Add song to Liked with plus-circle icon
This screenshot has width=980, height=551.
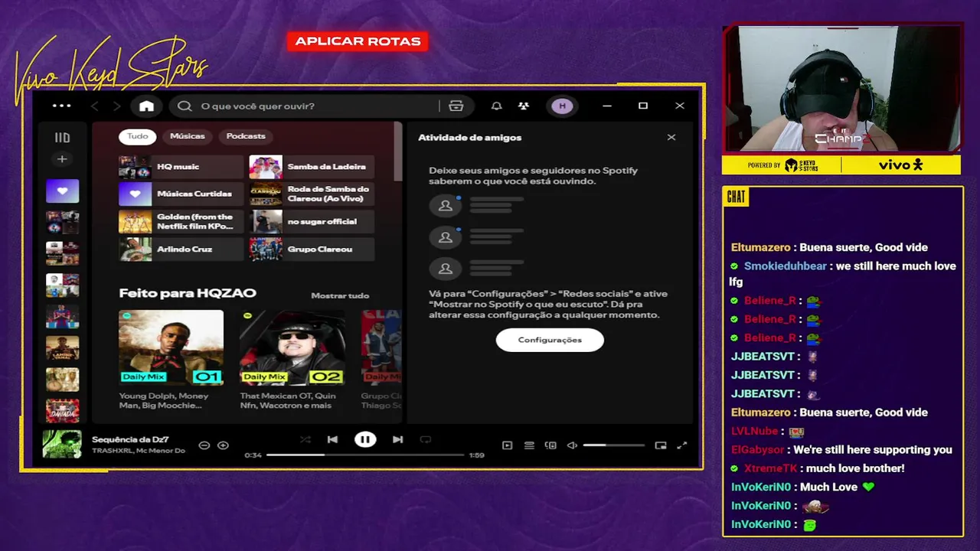click(x=223, y=445)
